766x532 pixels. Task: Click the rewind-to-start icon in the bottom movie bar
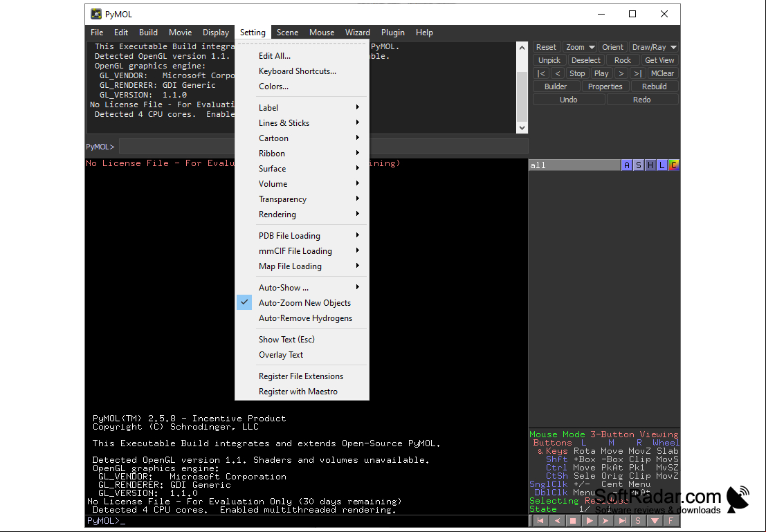(540, 521)
